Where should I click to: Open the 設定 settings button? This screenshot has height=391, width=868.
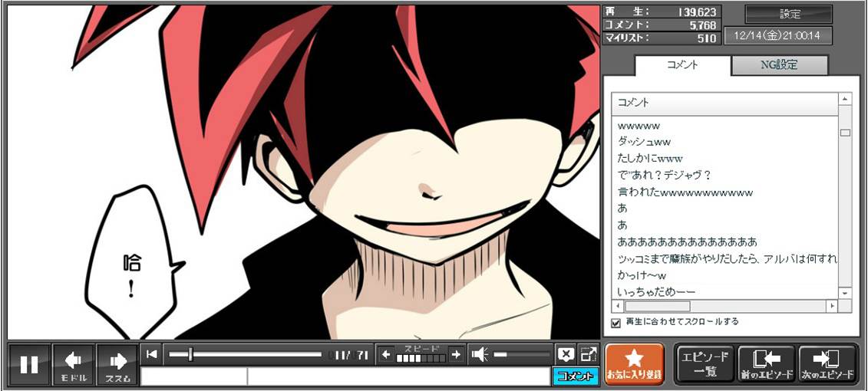coord(789,14)
